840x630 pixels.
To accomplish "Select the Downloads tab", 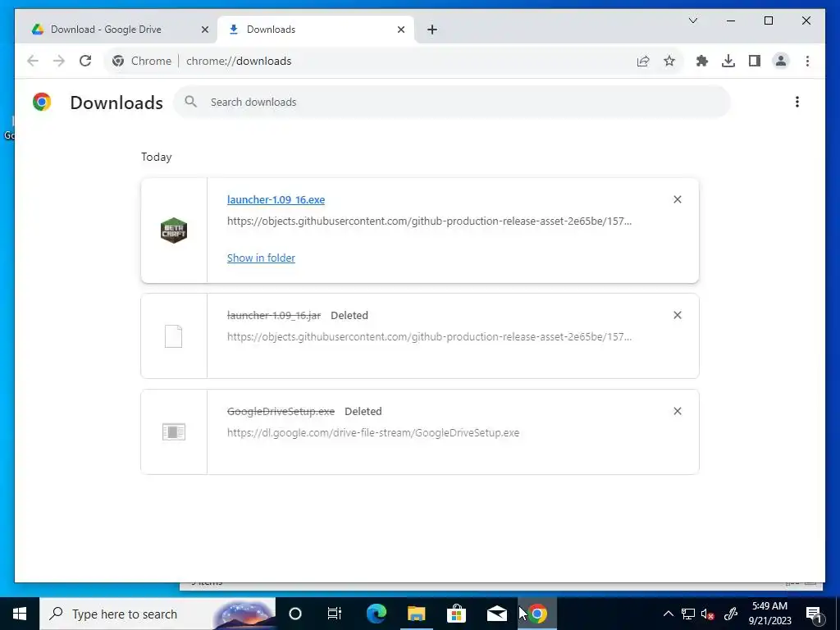I will pos(315,30).
